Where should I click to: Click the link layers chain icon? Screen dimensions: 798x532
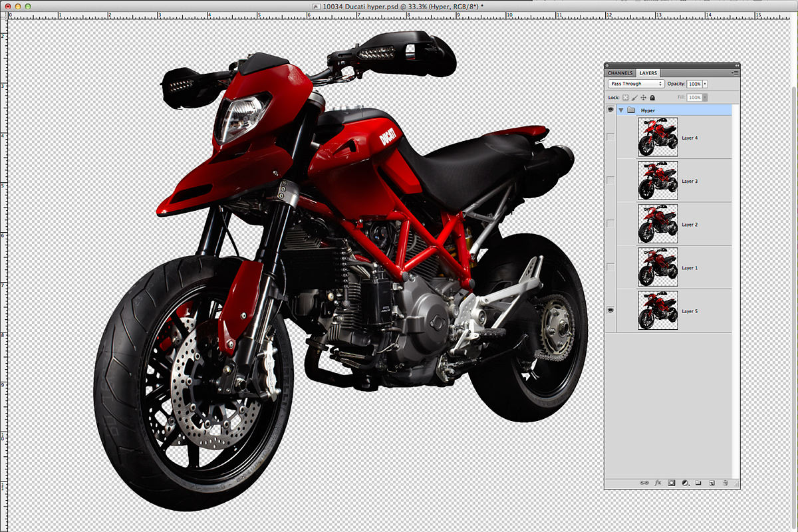[x=644, y=483]
